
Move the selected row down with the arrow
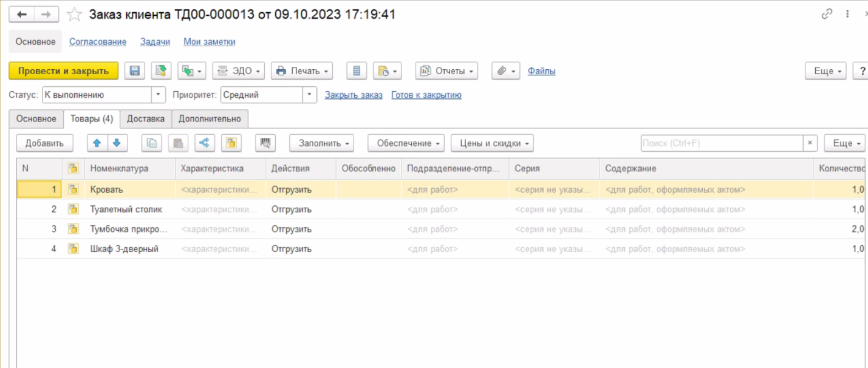coord(117,143)
